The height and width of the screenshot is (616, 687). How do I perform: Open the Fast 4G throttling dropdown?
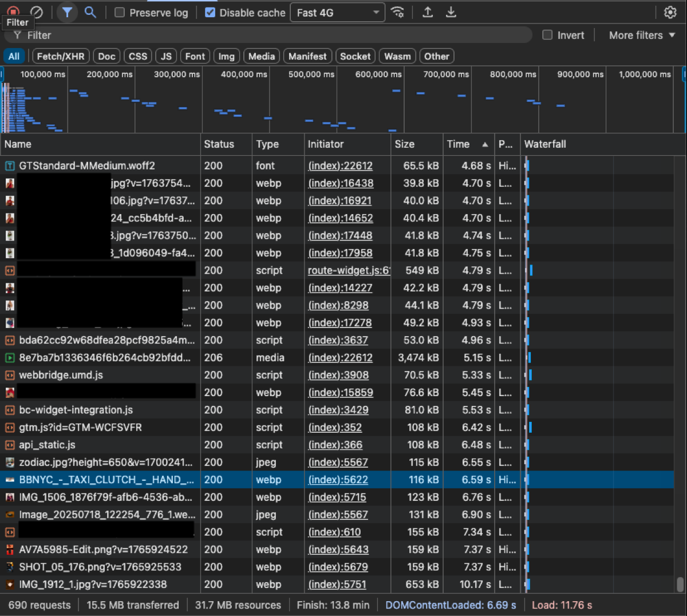point(337,12)
